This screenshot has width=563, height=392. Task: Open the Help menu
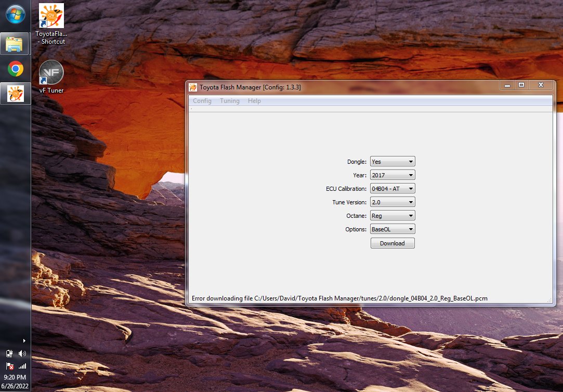coord(254,101)
